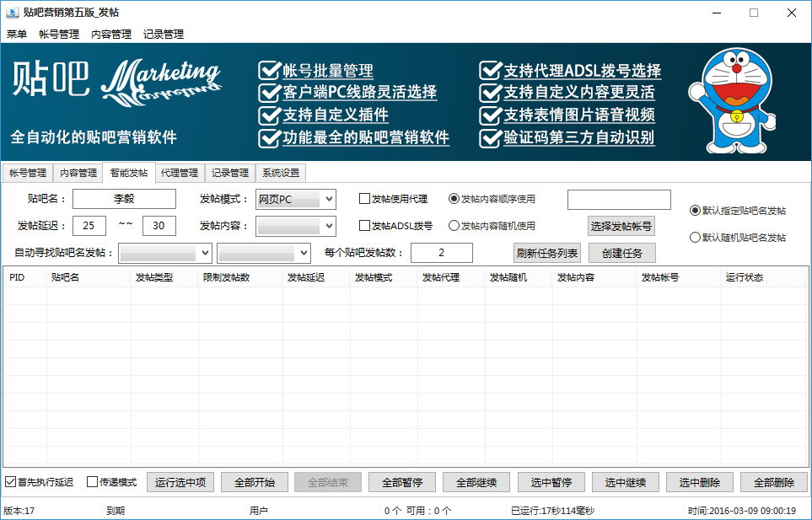
Task: Click the 运行状态 column header
Action: pos(745,277)
